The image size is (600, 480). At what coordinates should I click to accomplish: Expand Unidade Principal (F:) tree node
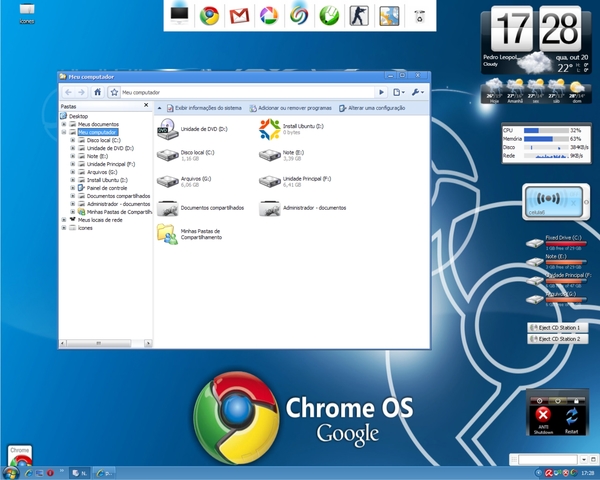pos(73,164)
